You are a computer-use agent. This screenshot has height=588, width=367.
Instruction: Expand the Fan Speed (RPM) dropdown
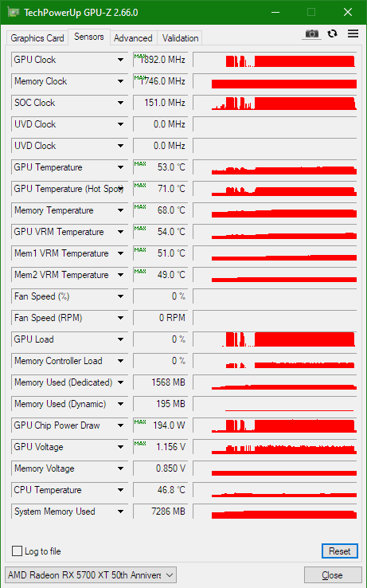[x=120, y=318]
